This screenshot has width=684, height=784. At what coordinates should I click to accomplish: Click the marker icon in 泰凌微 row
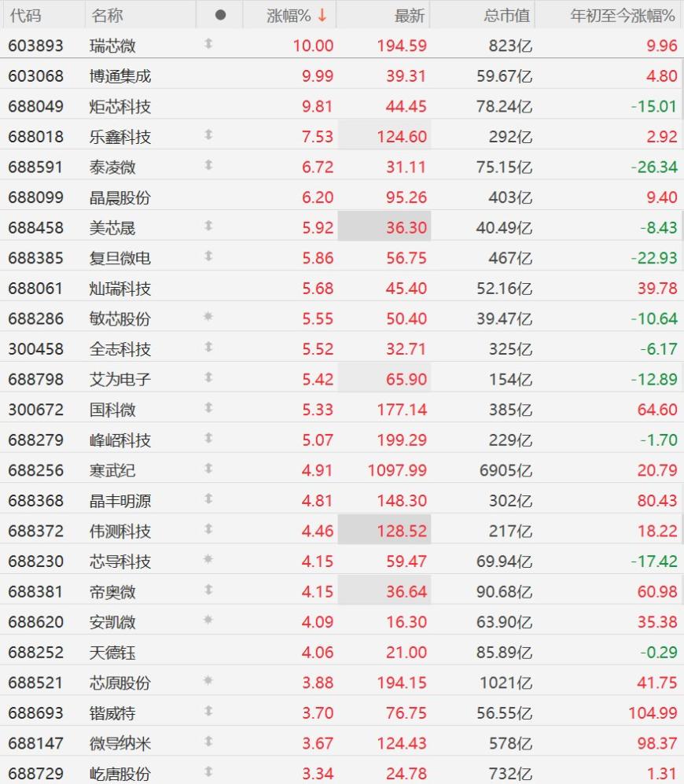208,165
